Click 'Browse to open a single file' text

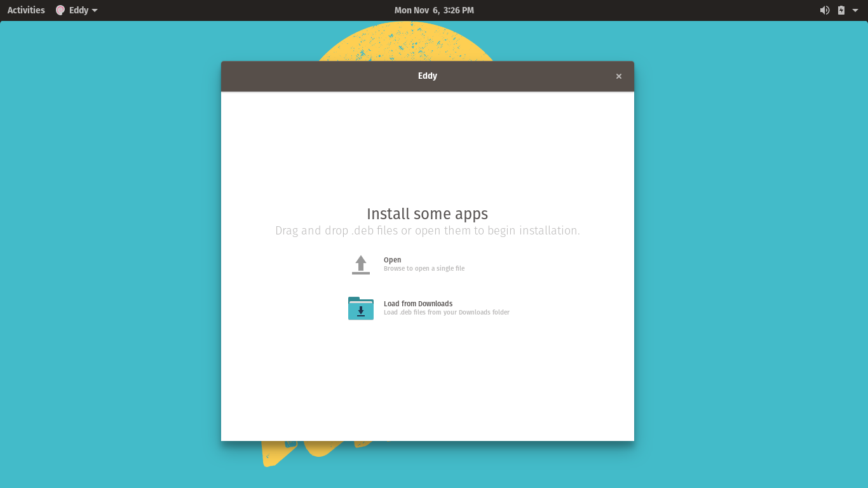[x=424, y=269]
